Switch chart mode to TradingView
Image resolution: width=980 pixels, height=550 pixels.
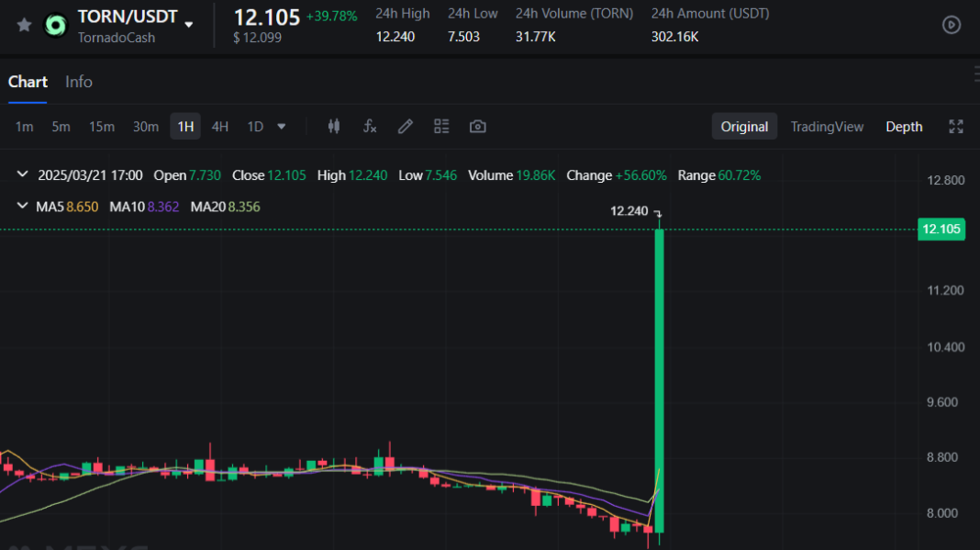coord(827,127)
